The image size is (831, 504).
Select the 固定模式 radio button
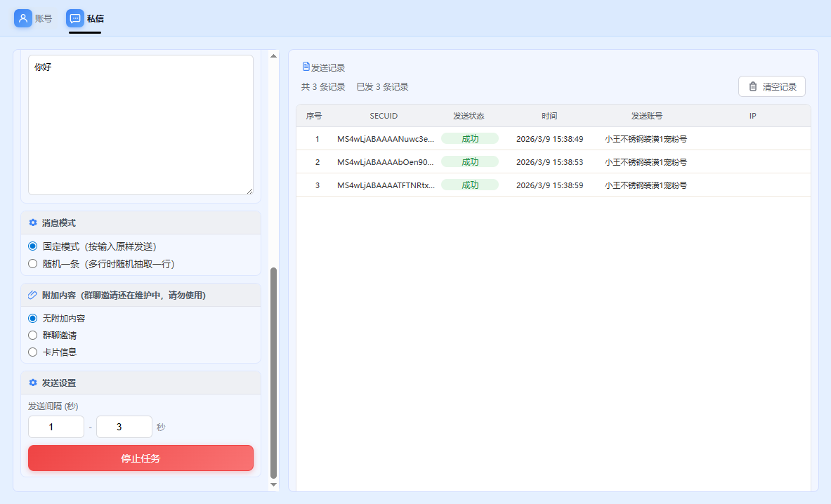pos(32,246)
